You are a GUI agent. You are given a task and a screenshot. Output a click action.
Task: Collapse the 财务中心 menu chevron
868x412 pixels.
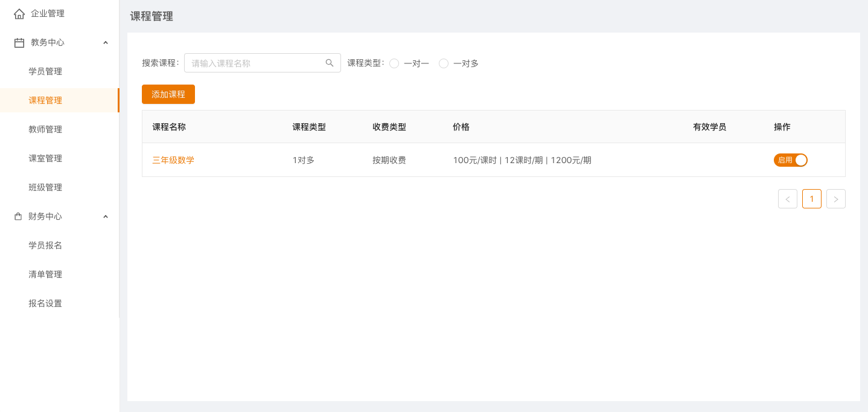[106, 216]
